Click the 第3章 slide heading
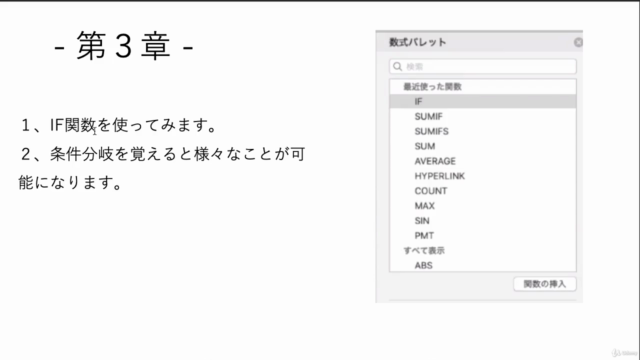 tap(123, 46)
